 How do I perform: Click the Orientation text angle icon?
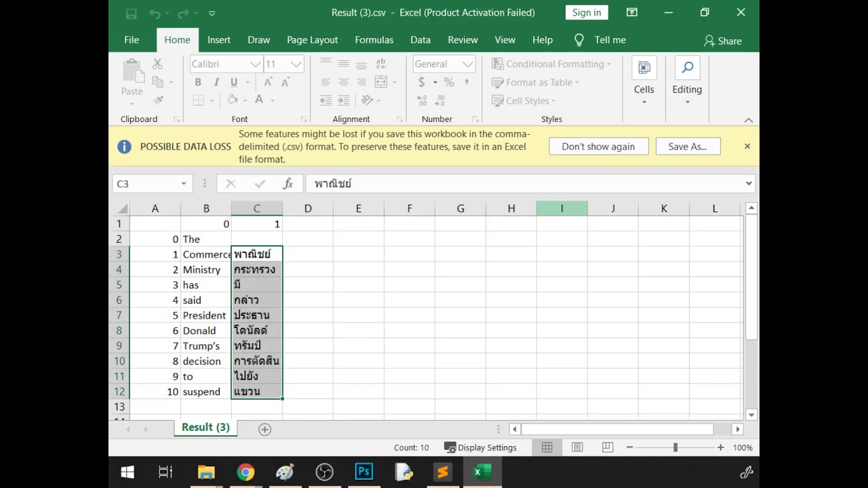[x=368, y=100]
